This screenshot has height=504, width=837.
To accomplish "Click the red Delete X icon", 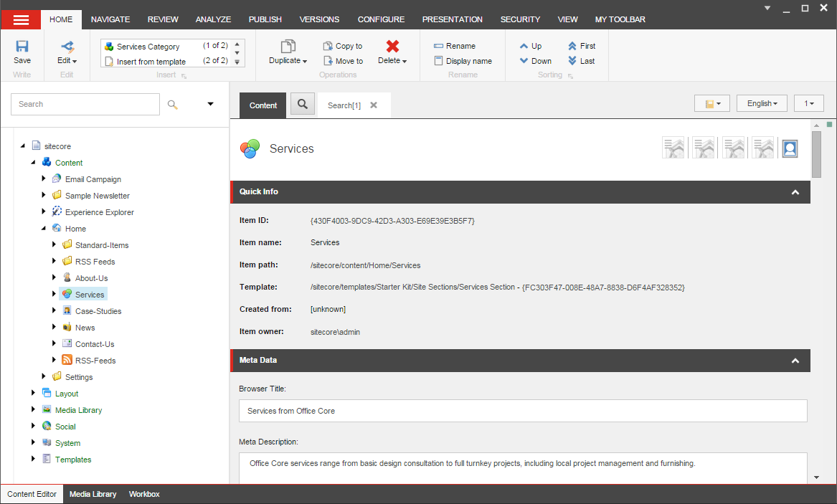I will click(392, 47).
